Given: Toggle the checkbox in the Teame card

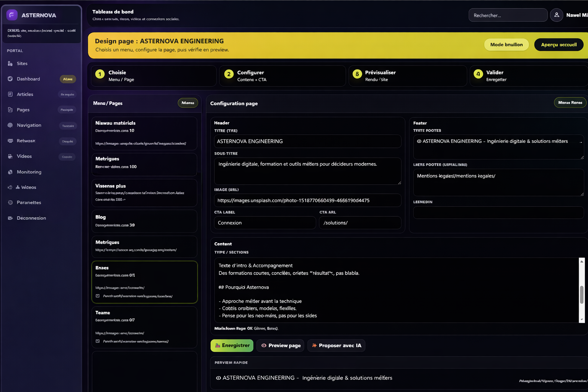Looking at the screenshot, I should [98, 341].
